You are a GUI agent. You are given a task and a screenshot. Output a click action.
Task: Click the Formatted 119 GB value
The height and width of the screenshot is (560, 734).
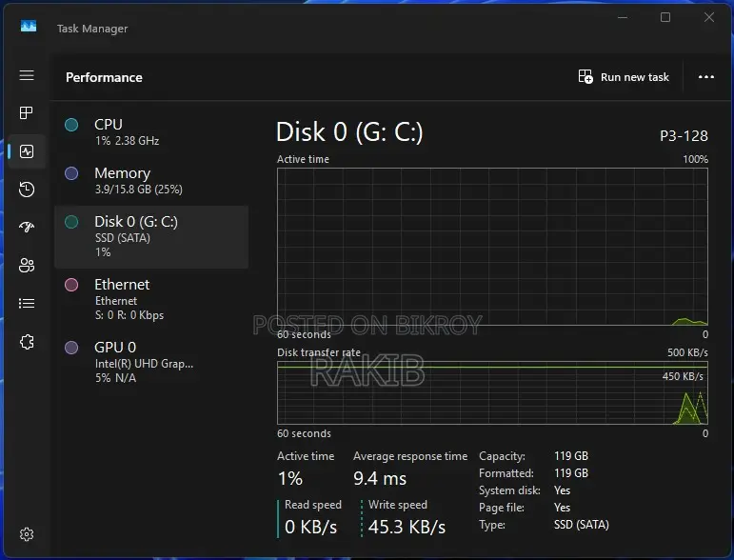(x=571, y=473)
